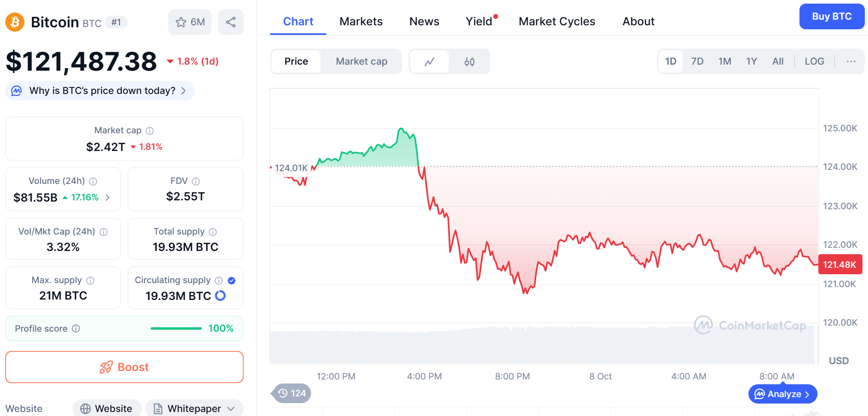
Task: Open the chart more options ellipsis
Action: (x=851, y=61)
